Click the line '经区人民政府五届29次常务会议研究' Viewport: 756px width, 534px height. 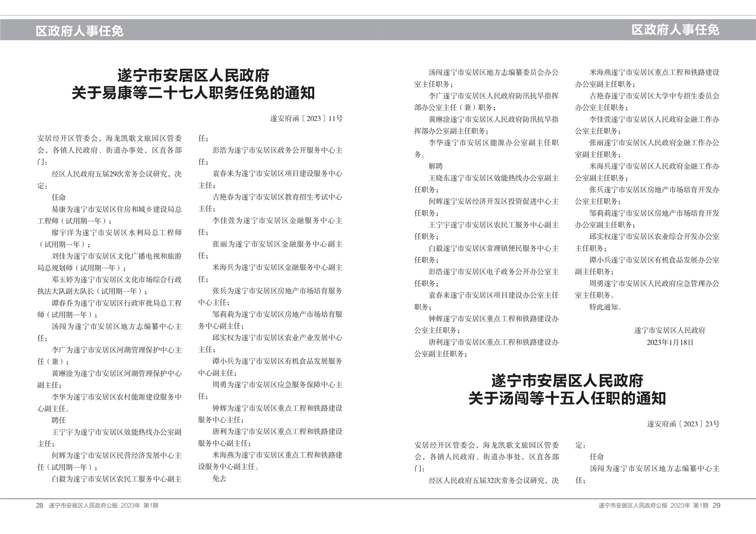click(116, 174)
